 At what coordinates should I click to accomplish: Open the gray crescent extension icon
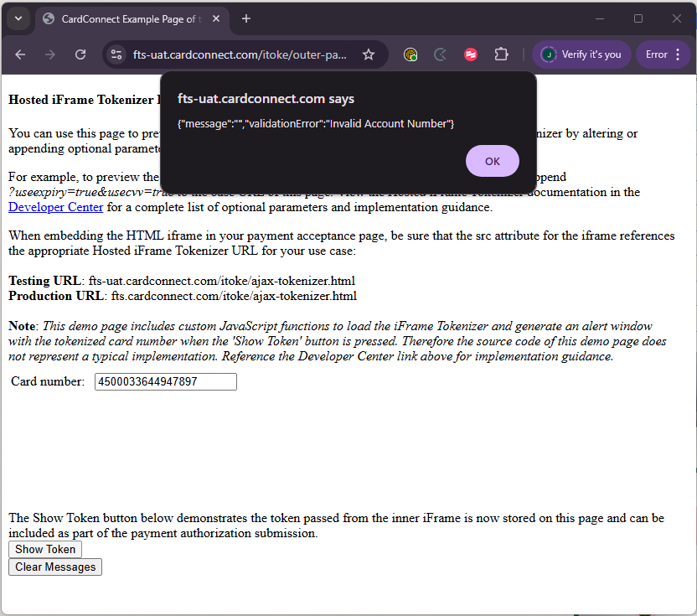[x=440, y=54]
